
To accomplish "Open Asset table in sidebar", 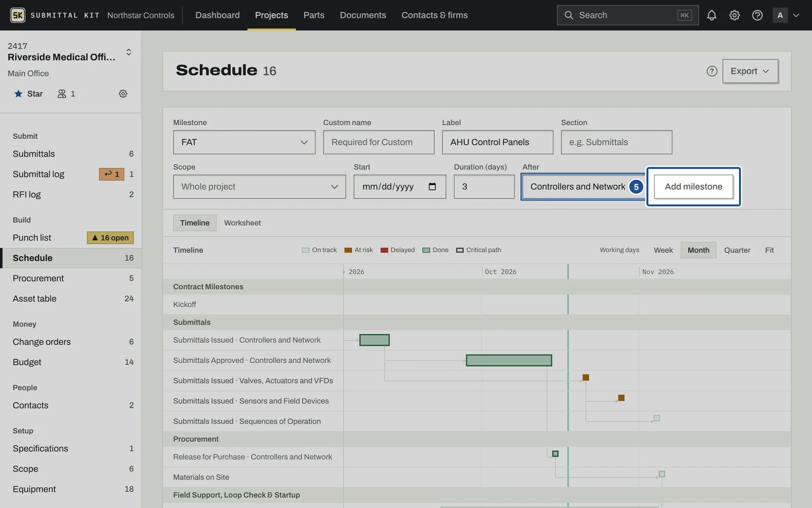I will click(71, 299).
